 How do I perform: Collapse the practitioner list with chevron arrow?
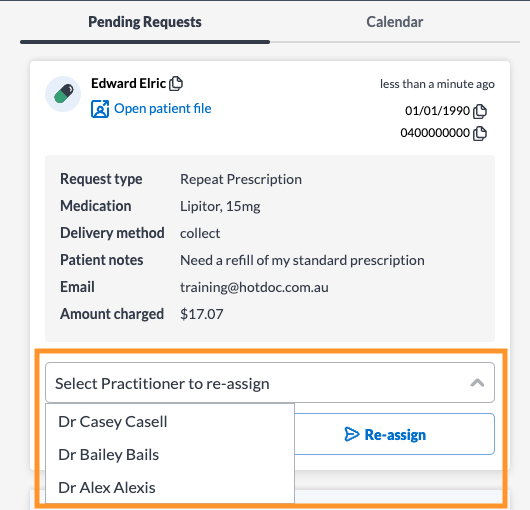tap(477, 383)
